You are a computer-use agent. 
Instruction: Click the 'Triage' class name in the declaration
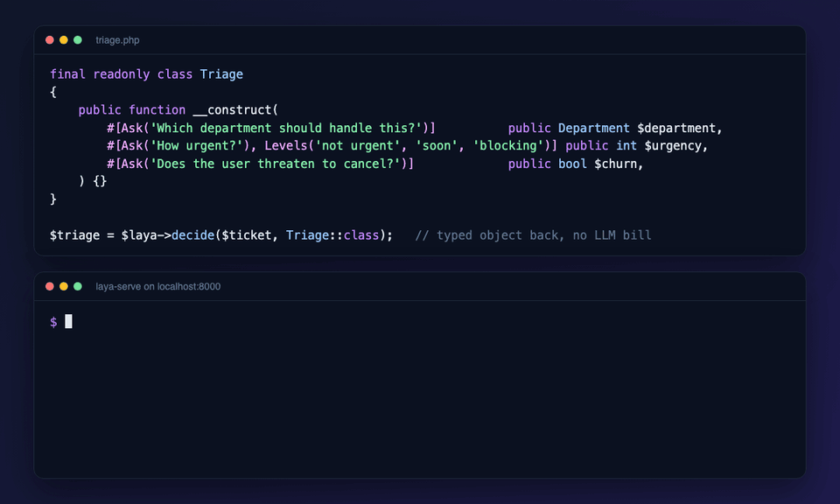(x=221, y=74)
